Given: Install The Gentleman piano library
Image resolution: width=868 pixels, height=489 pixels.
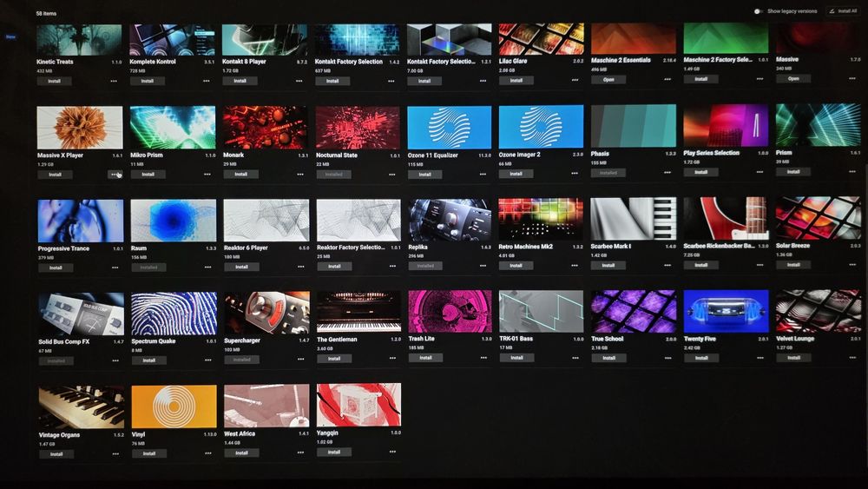Looking at the screenshot, I should tap(334, 359).
